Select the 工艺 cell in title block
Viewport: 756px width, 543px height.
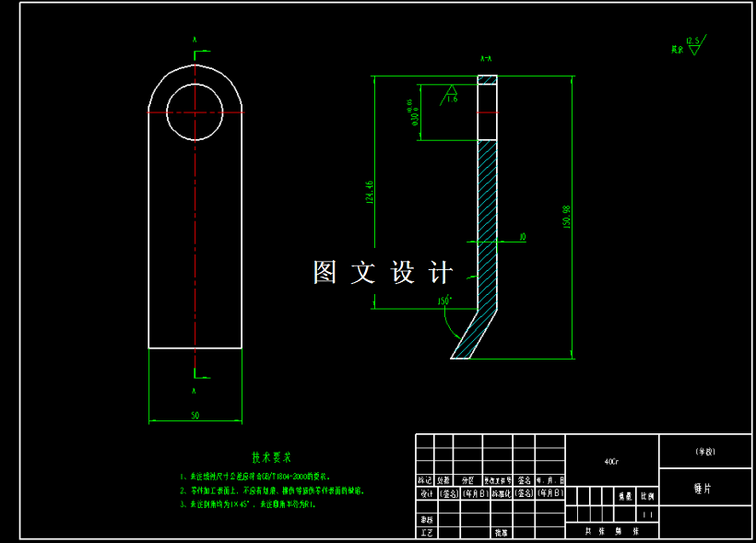(427, 533)
